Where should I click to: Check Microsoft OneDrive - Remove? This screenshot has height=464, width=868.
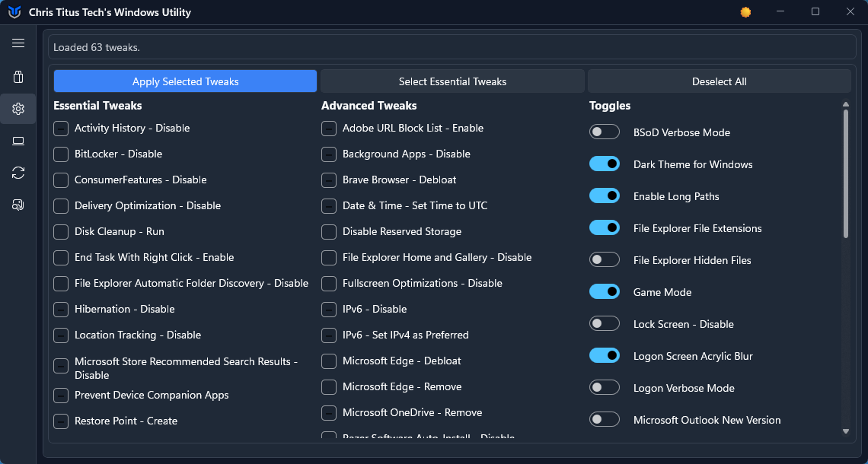(x=329, y=413)
